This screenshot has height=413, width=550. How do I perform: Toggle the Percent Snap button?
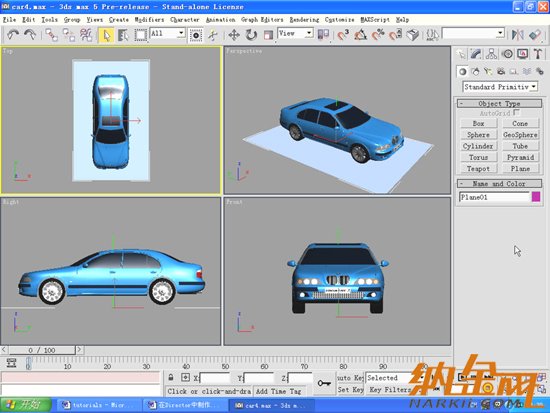pos(378,35)
